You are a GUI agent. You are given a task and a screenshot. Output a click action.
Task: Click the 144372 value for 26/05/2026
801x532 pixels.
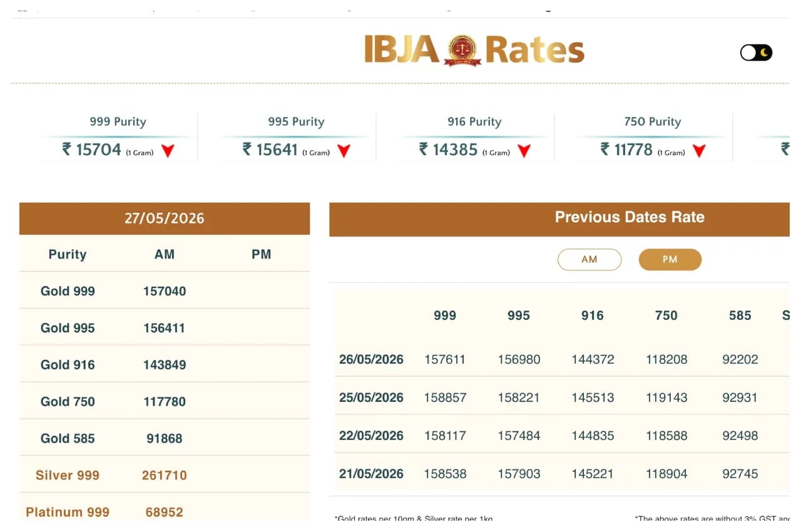pyautogui.click(x=593, y=359)
